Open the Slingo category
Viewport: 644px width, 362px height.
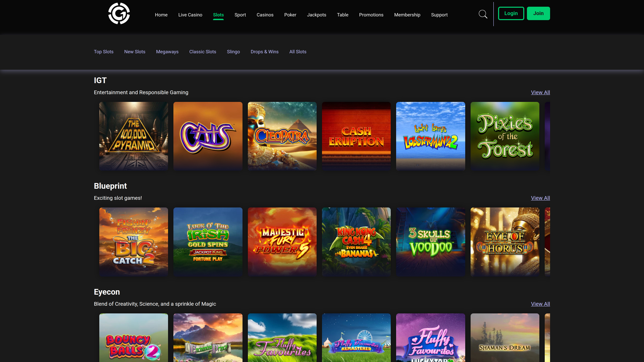pyautogui.click(x=233, y=52)
